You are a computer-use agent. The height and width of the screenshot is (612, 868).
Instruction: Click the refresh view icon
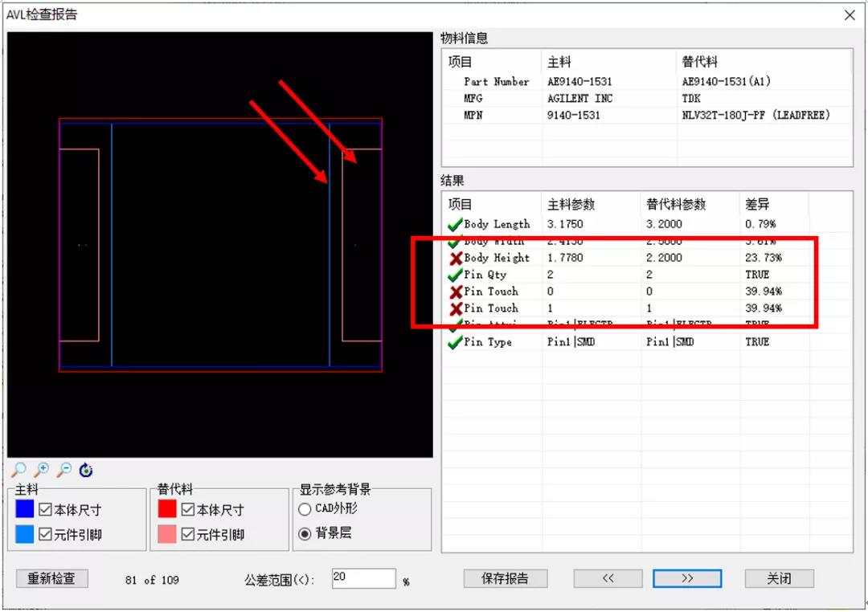[x=86, y=471]
